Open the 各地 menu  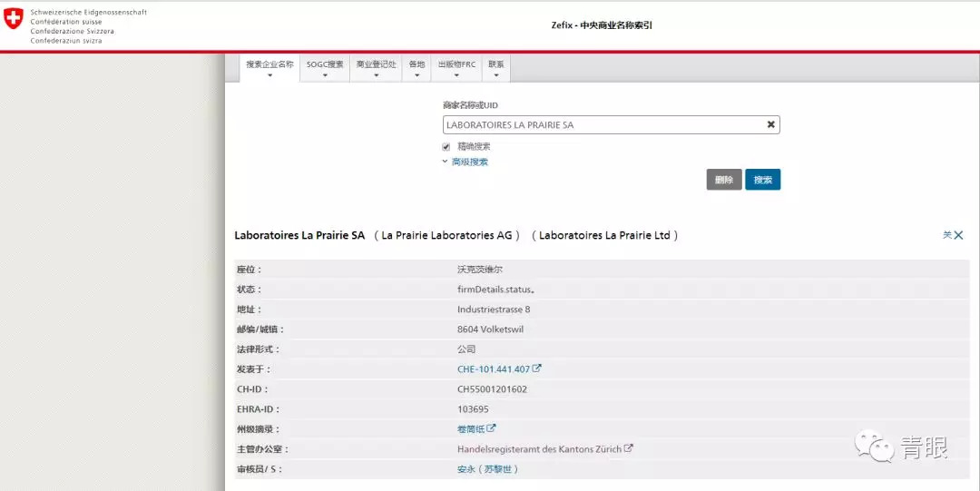tap(416, 67)
